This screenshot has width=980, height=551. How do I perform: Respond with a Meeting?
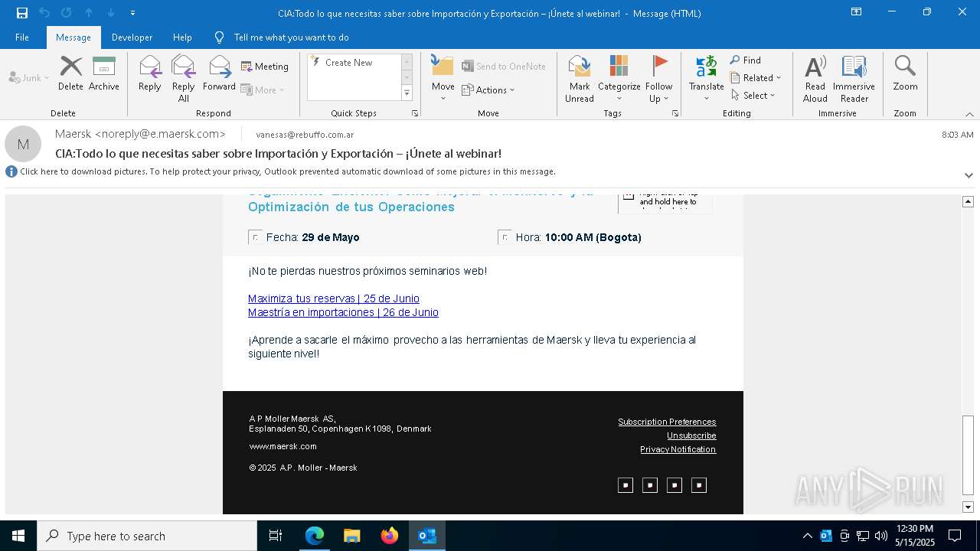265,67
